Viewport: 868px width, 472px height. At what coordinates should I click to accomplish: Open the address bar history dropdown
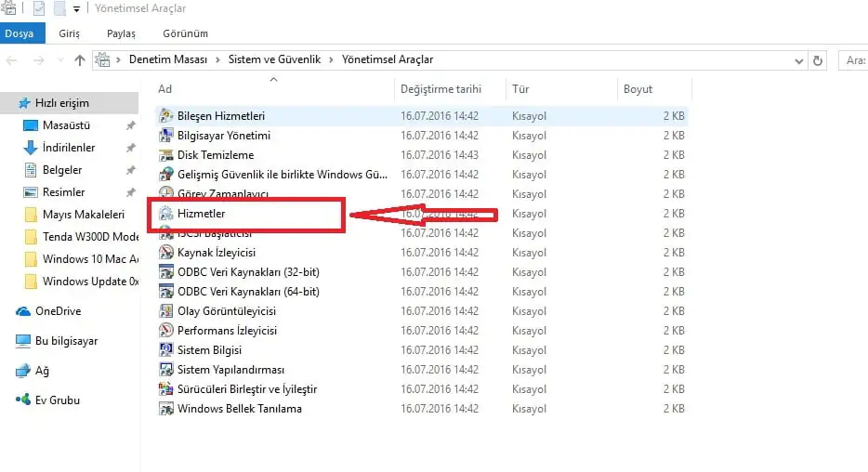pyautogui.click(x=799, y=60)
